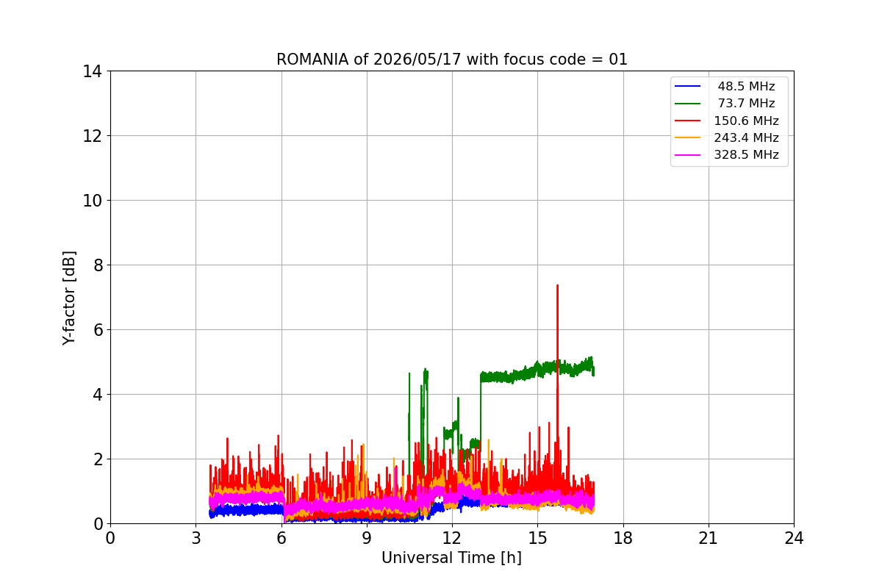Viewport: 882px width, 588px height.
Task: Select the 73.7 MHz legend label
Action: click(746, 104)
